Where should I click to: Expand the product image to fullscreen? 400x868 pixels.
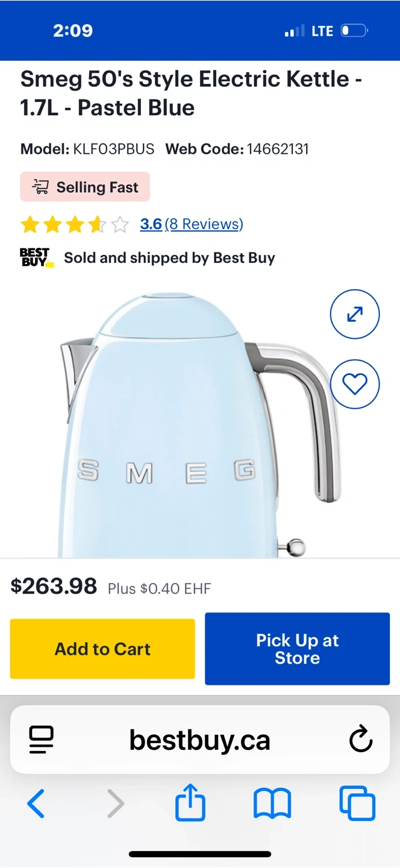(x=355, y=314)
